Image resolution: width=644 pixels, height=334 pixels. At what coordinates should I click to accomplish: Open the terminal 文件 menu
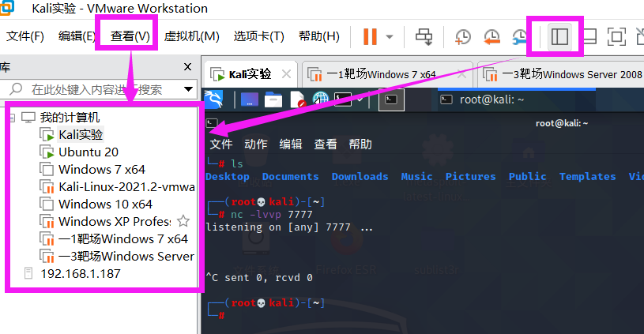221,144
